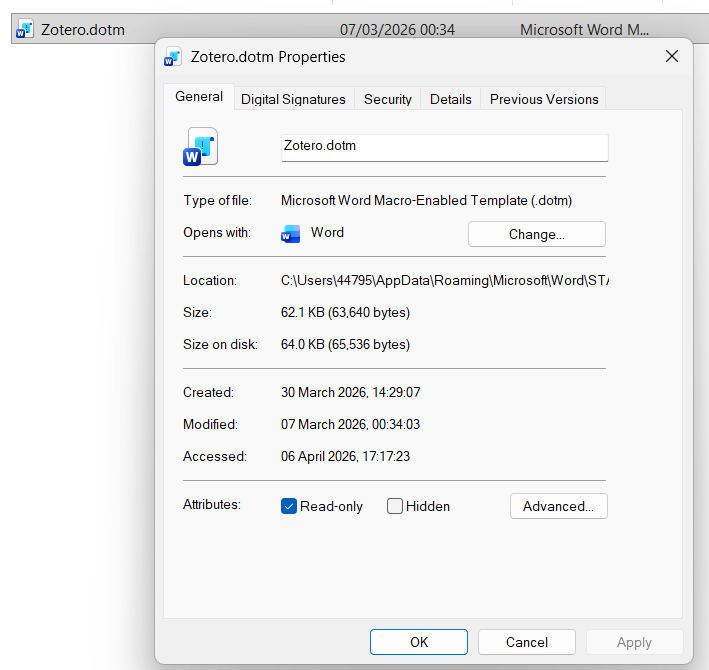This screenshot has height=670, width=709.
Task: Click the Cancel button
Action: pos(527,642)
